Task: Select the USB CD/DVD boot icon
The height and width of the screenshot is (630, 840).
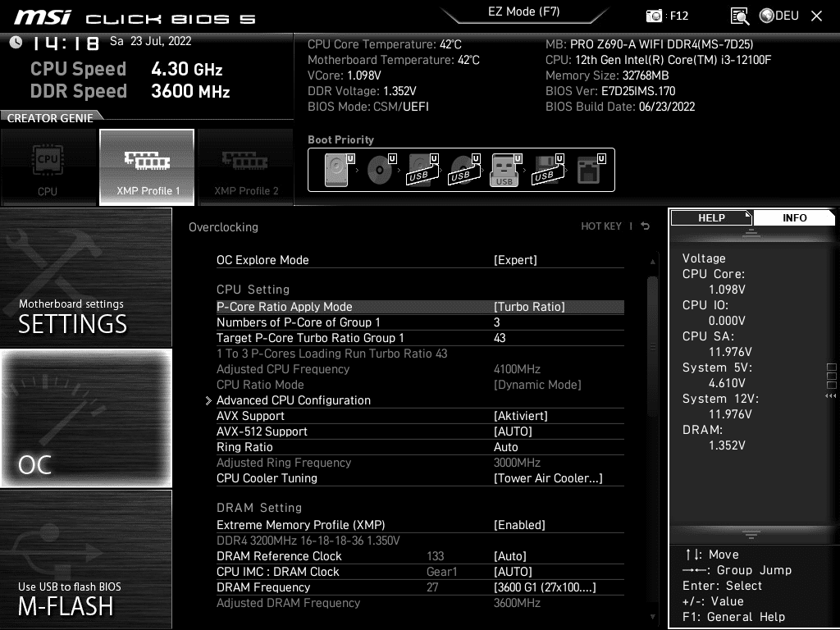Action: 464,170
